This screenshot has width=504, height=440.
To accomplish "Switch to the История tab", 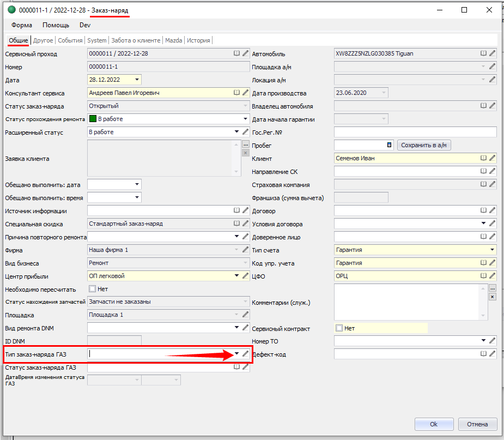I will point(198,40).
